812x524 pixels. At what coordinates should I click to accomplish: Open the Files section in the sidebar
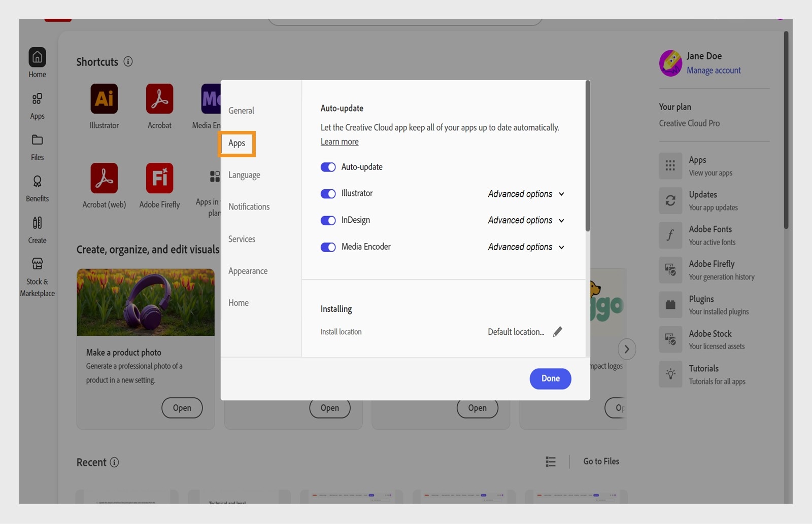coord(37,146)
